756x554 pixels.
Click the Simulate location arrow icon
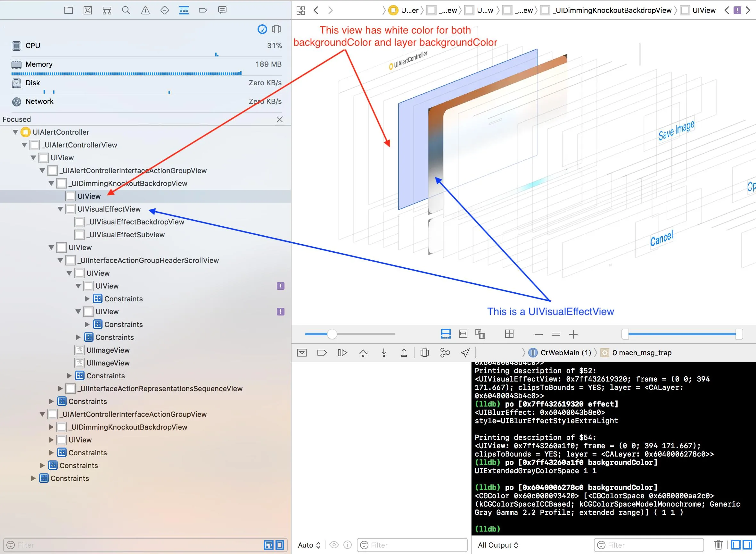point(465,353)
